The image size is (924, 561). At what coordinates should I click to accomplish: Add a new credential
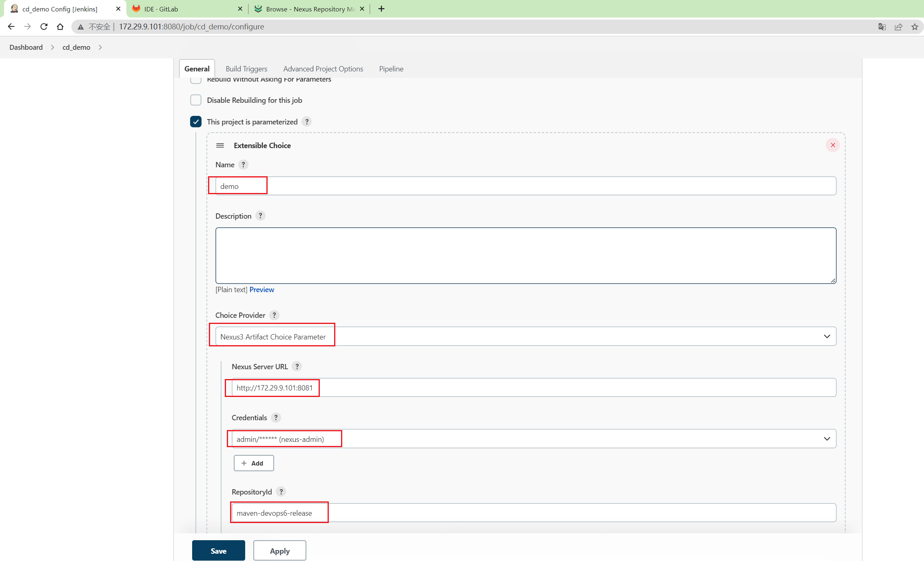click(254, 463)
